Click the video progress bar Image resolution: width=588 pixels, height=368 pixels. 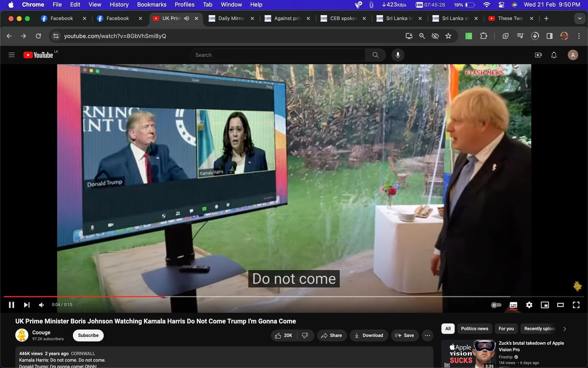(256, 296)
